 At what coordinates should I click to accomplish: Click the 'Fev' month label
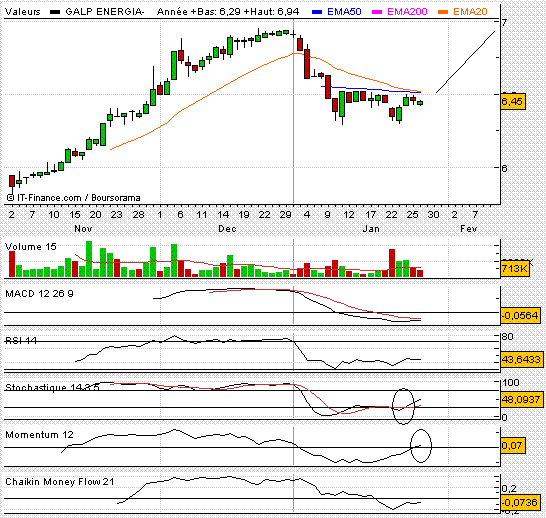(x=468, y=229)
